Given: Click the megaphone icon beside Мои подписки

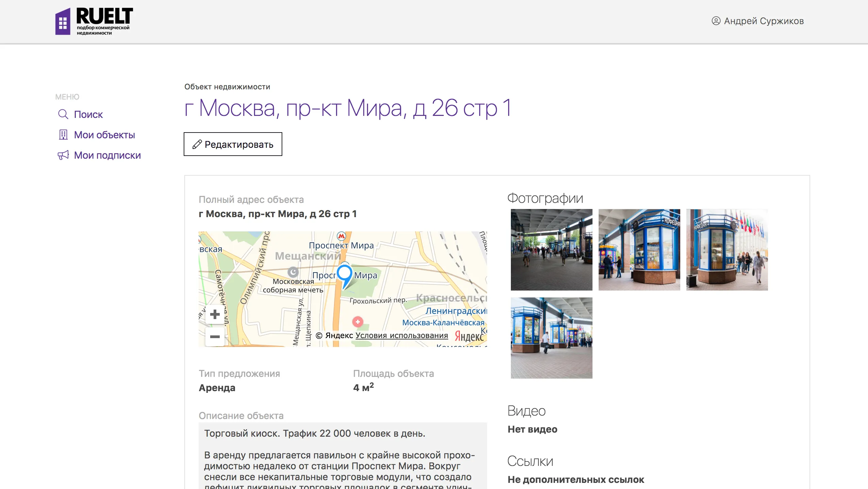Looking at the screenshot, I should pos(63,155).
